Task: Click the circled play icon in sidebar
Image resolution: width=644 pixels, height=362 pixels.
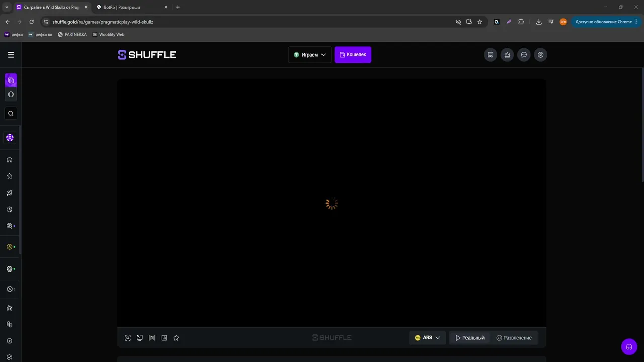Action: pyautogui.click(x=9, y=341)
